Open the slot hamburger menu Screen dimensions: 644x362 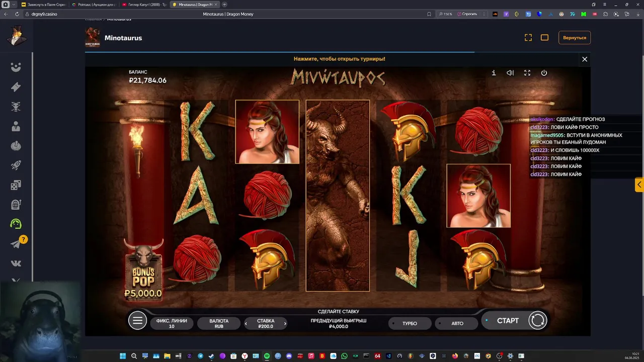137,320
